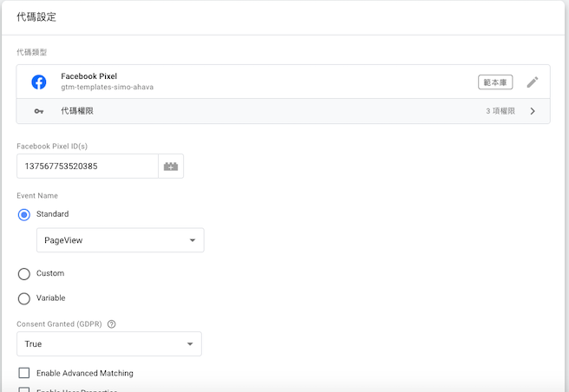
Task: Click the Consent Granted (GDPR) label
Action: pyautogui.click(x=59, y=324)
